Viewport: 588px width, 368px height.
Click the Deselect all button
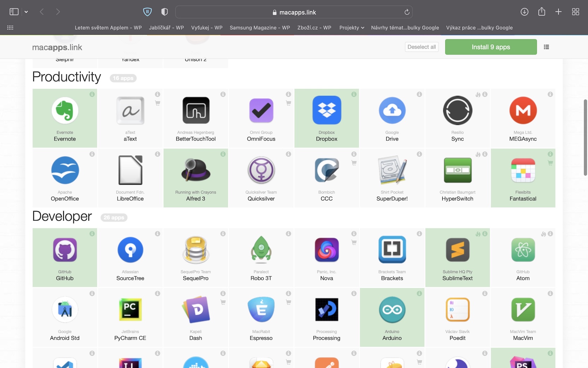[422, 47]
